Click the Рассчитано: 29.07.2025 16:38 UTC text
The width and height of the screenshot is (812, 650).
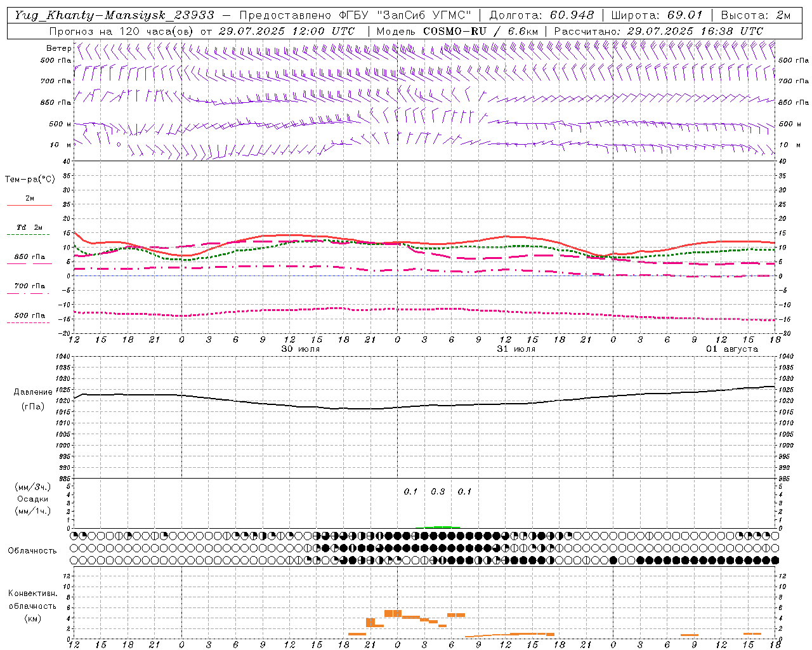pyautogui.click(x=658, y=31)
